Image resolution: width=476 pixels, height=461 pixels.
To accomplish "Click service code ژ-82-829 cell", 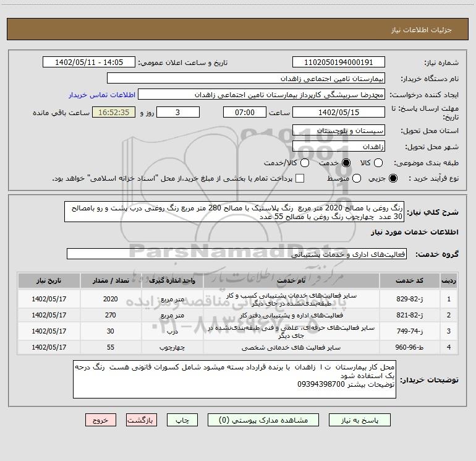I will [409, 299].
